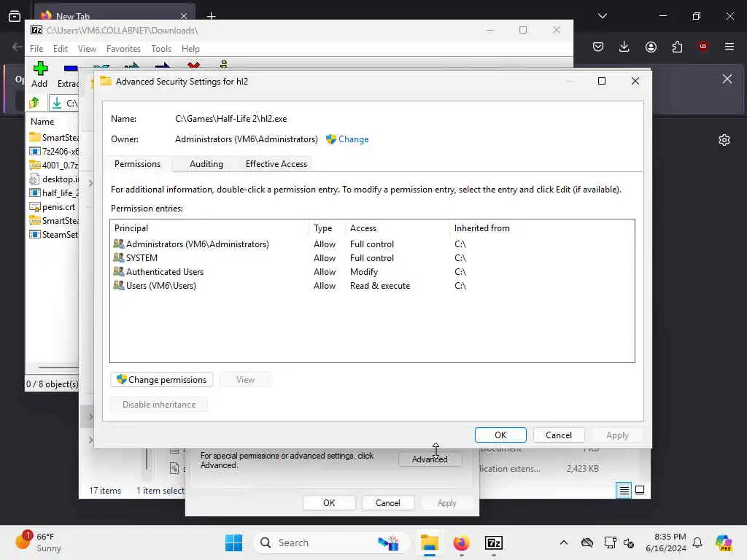Screen dimensions: 747x560
Task: Click OK in Advanced Security Settings
Action: [x=500, y=435]
